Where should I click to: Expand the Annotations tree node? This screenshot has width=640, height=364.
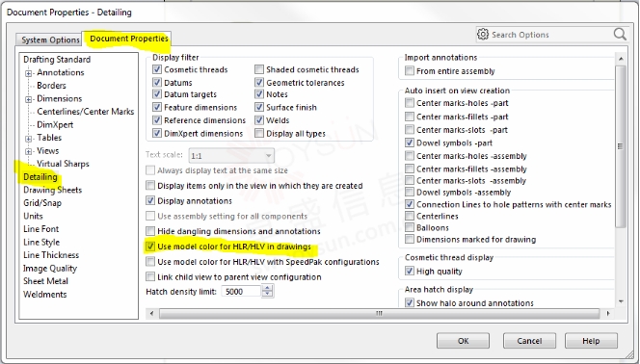coord(28,73)
